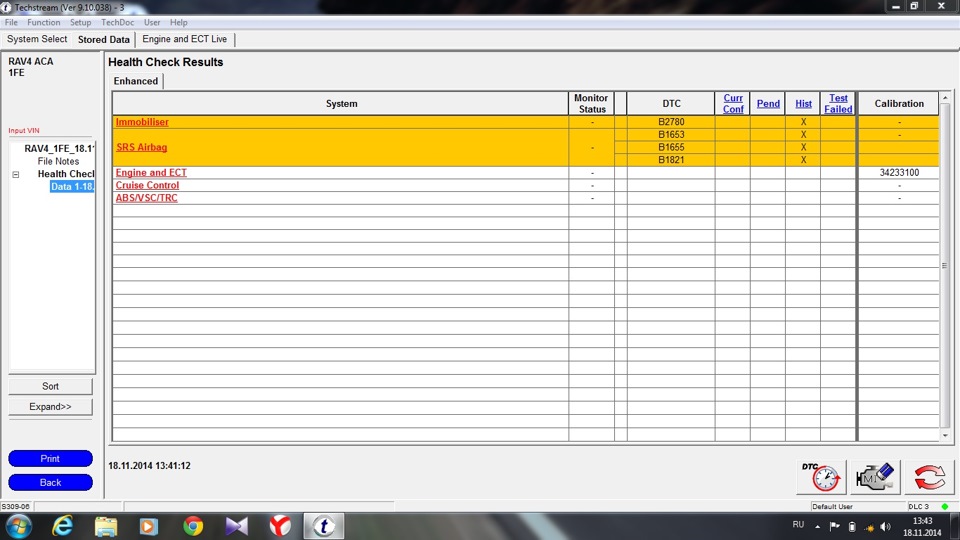960x540 pixels.
Task: Click the Calibration column header
Action: pyautogui.click(x=899, y=103)
